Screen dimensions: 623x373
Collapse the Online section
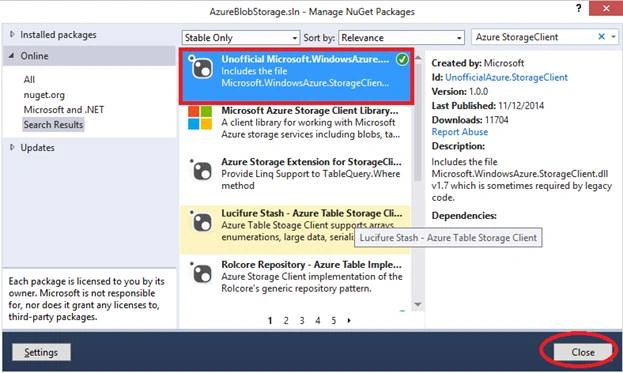click(12, 56)
